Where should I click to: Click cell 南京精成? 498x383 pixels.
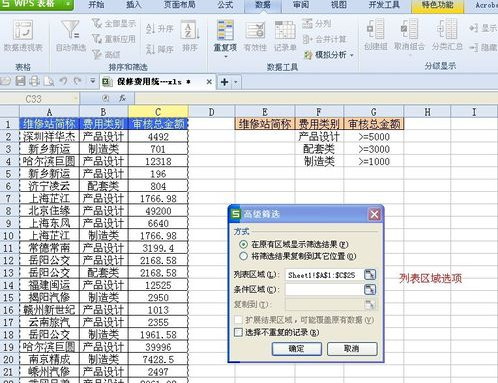[49, 359]
